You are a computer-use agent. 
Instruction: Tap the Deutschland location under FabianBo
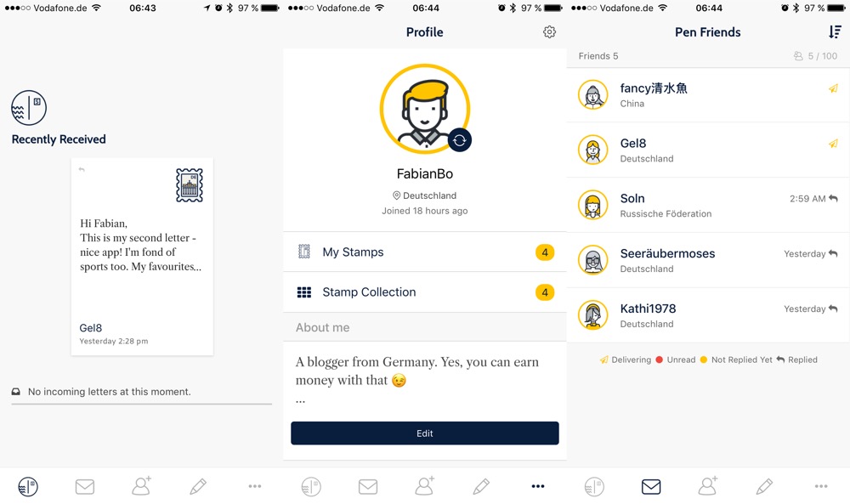tap(424, 195)
